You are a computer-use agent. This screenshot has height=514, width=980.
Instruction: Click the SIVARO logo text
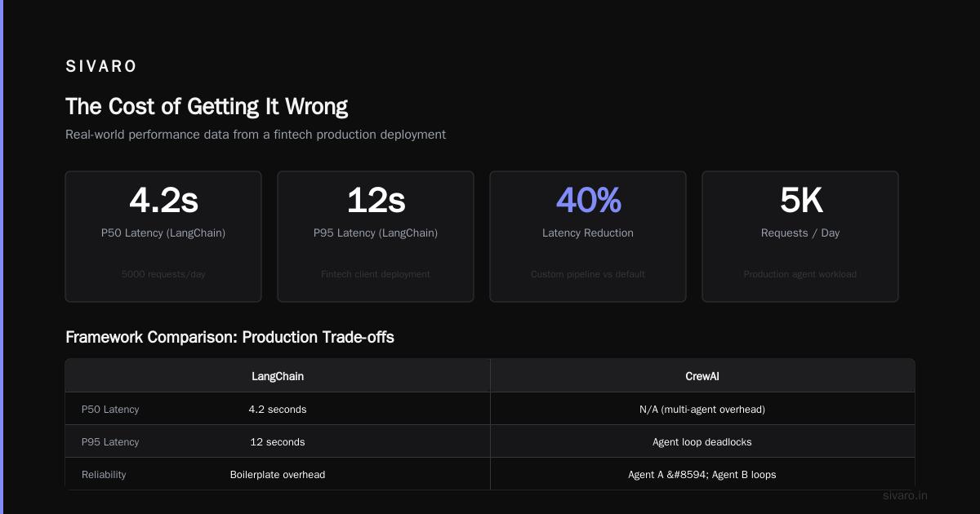tap(101, 66)
